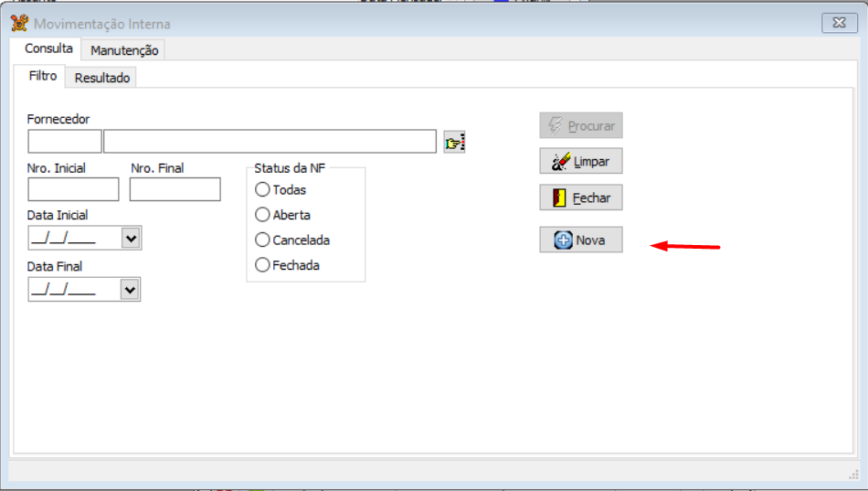Select the Todas status radio button

click(x=262, y=189)
